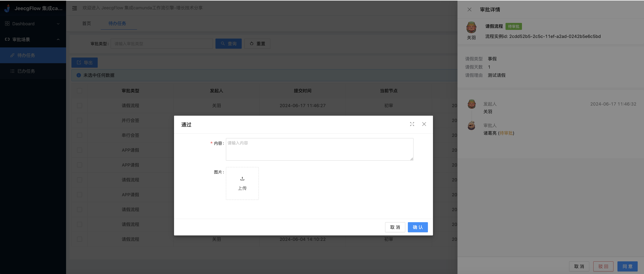The image size is (644, 274).
Task: Click the fullscreen icon in the 通过 dialog
Action: 412,124
